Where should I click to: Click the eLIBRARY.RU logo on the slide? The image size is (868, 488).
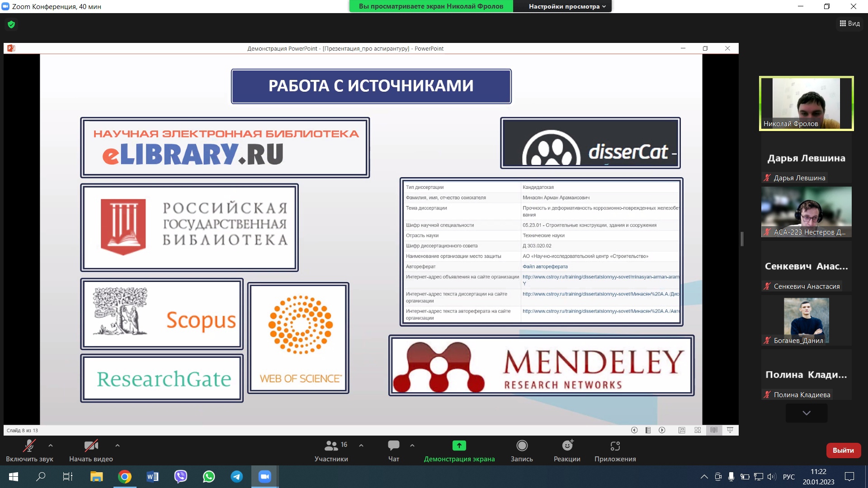click(x=225, y=147)
